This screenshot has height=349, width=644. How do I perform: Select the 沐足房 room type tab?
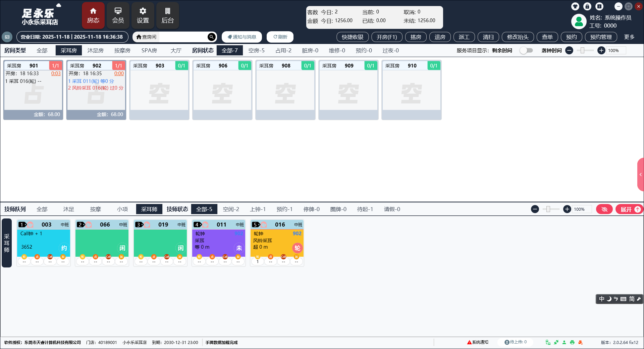pyautogui.click(x=95, y=50)
